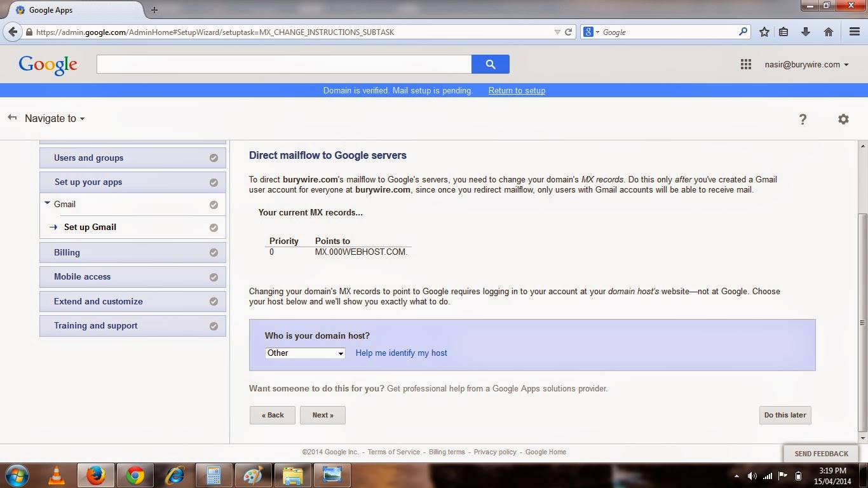This screenshot has height=488, width=868.
Task: Reload the page with refresh icon
Action: pyautogui.click(x=569, y=32)
